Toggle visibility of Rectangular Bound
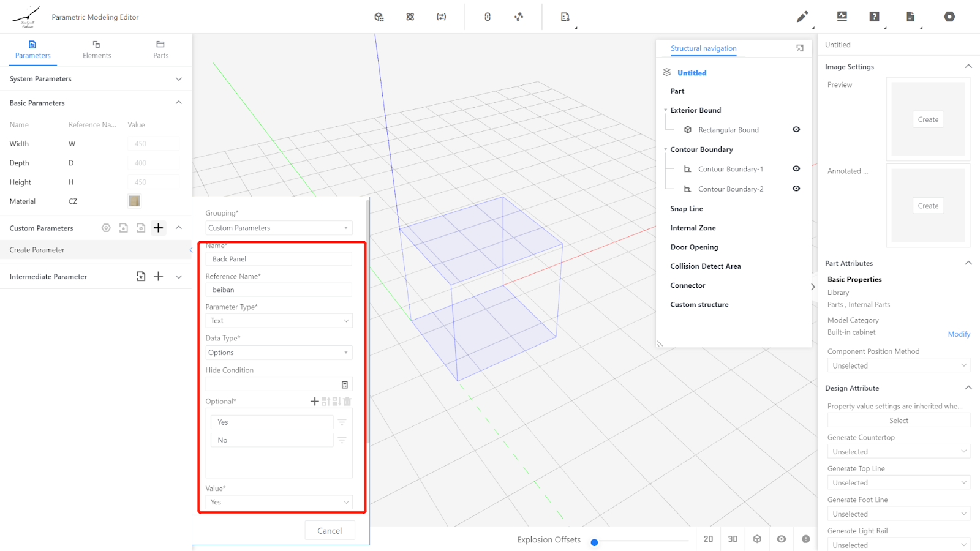Image resolution: width=980 pixels, height=551 pixels. coord(796,129)
